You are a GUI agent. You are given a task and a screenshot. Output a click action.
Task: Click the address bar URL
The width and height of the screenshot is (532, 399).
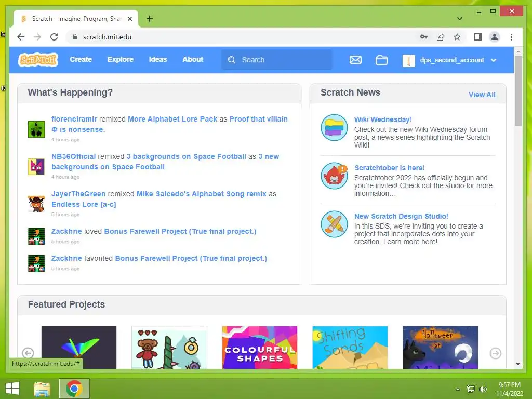coord(107,37)
